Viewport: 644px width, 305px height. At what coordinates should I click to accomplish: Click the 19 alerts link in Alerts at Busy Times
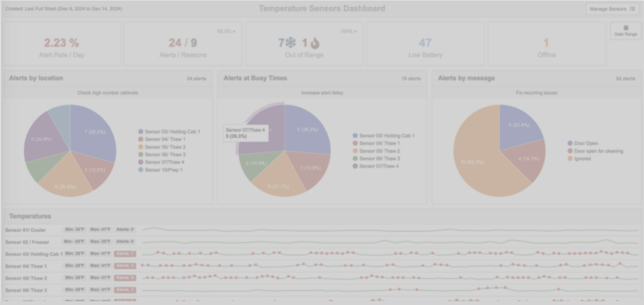[x=411, y=79]
